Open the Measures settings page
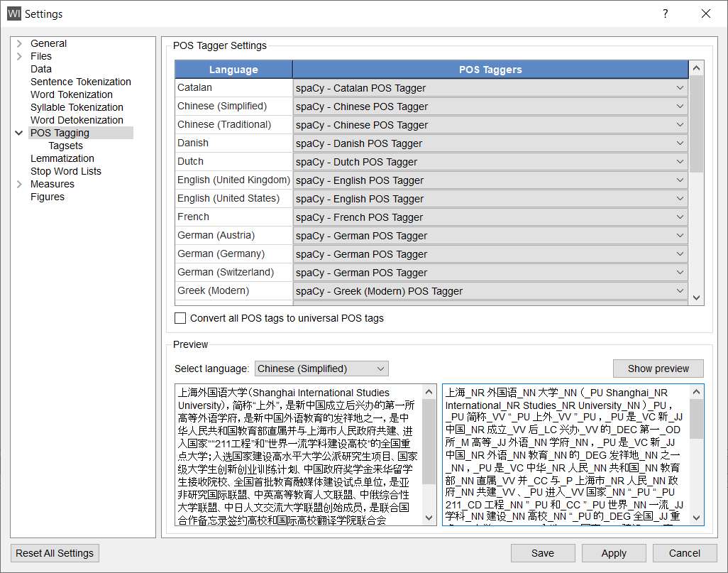This screenshot has width=728, height=573. pos(52,184)
